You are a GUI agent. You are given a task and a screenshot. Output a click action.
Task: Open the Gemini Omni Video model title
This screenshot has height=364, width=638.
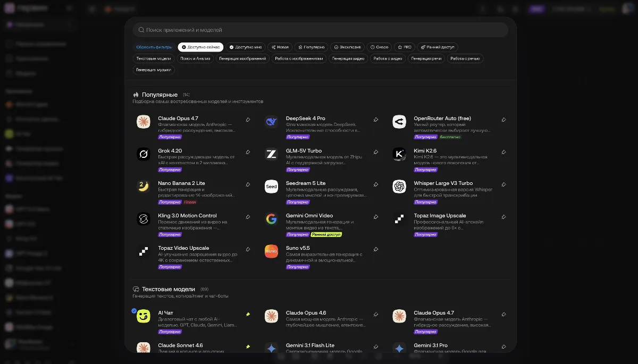point(309,216)
